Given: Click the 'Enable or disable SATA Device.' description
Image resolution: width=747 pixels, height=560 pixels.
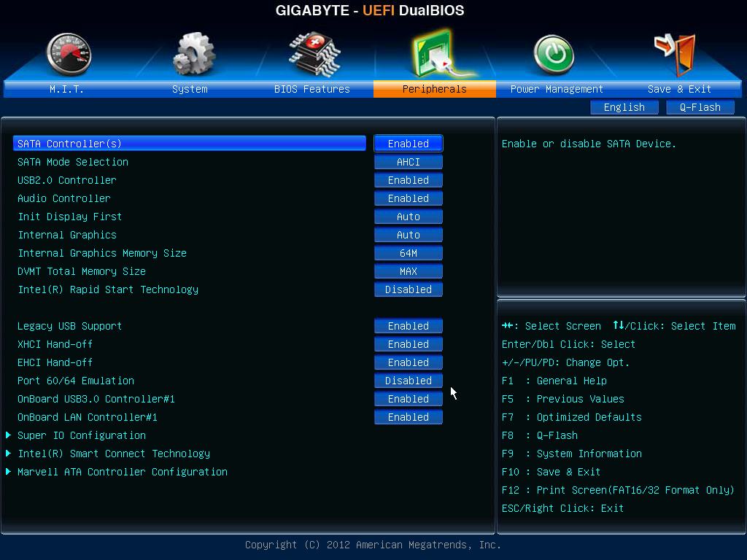Looking at the screenshot, I should pos(589,144).
